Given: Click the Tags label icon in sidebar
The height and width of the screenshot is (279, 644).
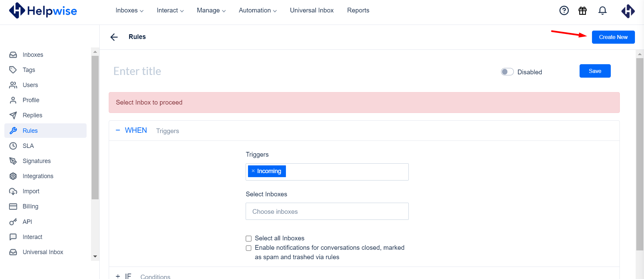Looking at the screenshot, I should coord(13,70).
